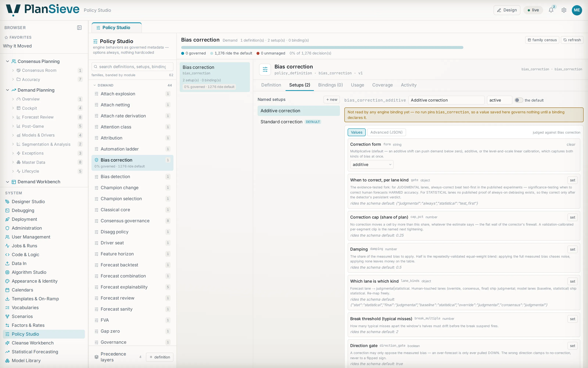Open Calendars entry
Screen dimensions: 588x368
tap(22, 290)
